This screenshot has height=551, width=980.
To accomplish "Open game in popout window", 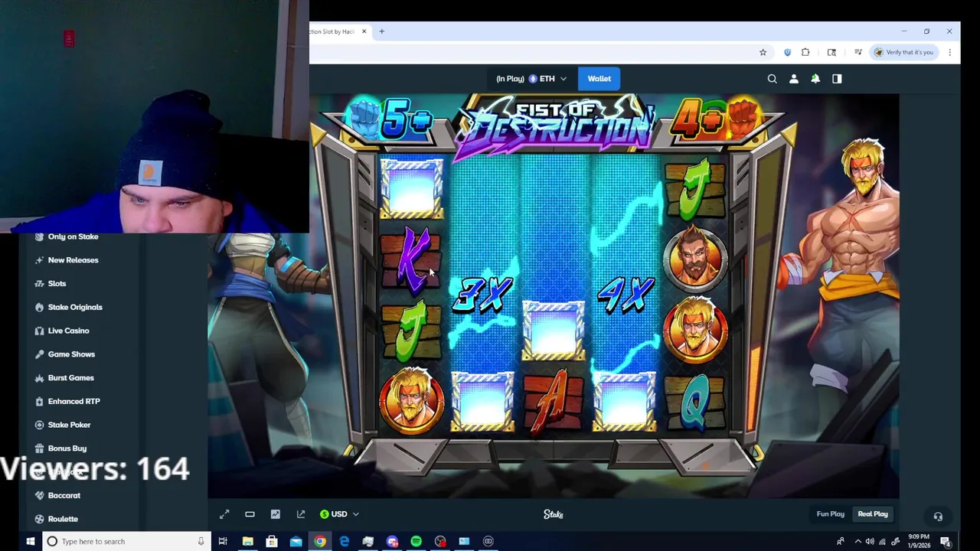I will pyautogui.click(x=301, y=514).
